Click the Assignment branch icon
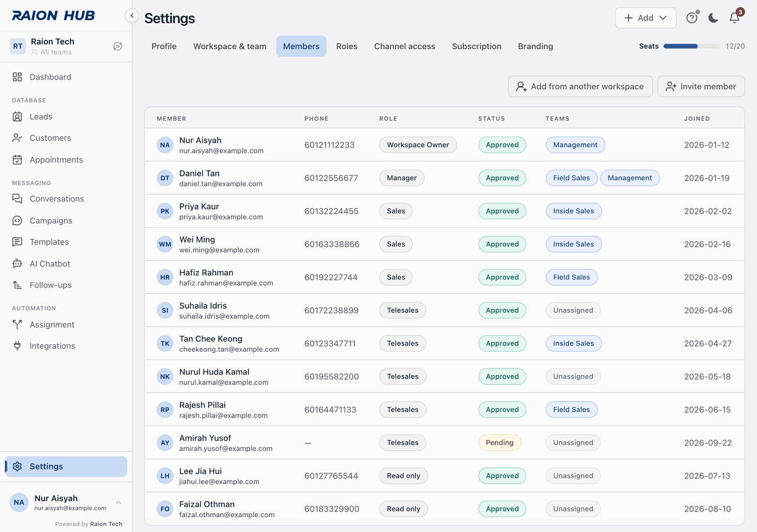 [x=18, y=324]
